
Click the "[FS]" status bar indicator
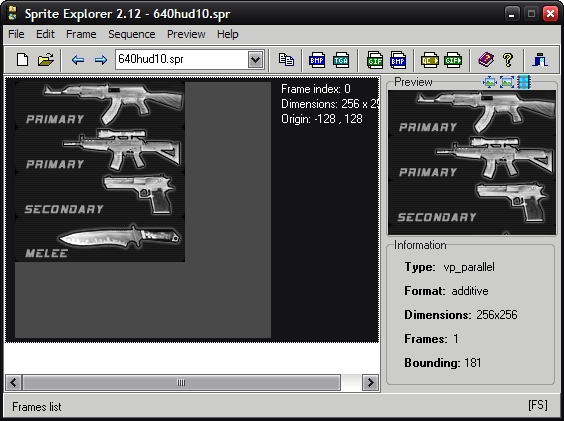538,405
